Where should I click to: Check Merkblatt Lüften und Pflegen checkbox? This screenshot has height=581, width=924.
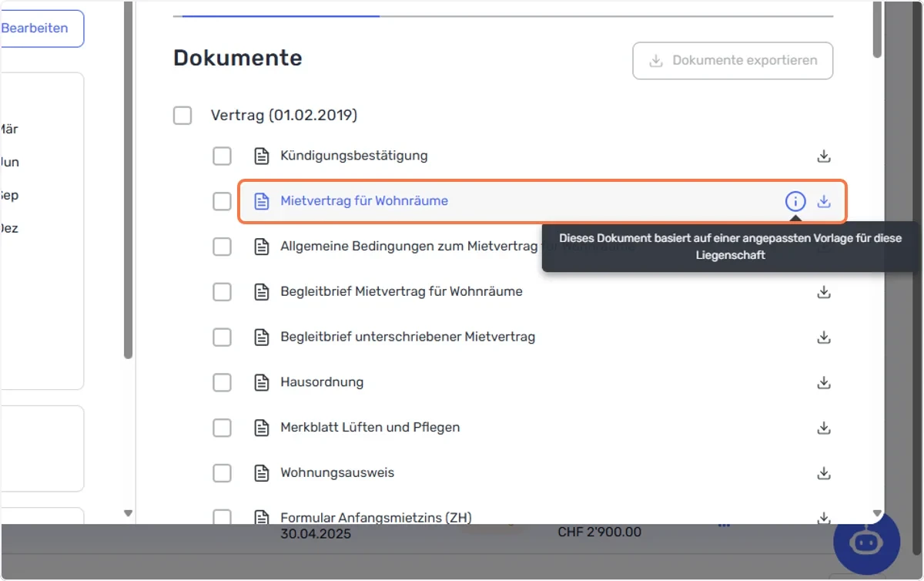point(222,428)
